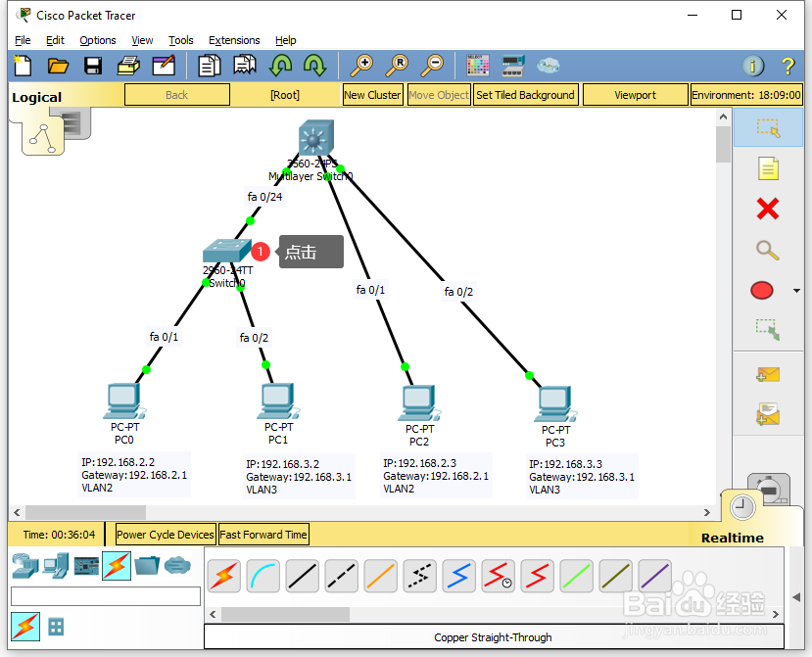The height and width of the screenshot is (657, 812).
Task: Choose the Phone cable zigzag icon
Action: point(420,577)
